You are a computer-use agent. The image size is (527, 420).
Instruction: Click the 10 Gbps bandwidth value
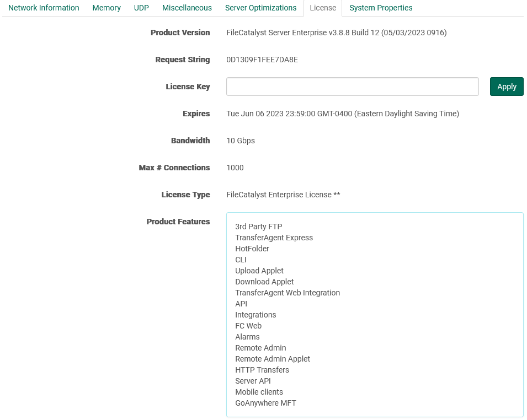point(241,141)
